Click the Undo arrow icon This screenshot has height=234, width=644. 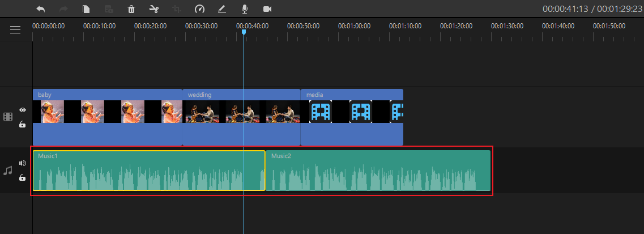coord(41,8)
